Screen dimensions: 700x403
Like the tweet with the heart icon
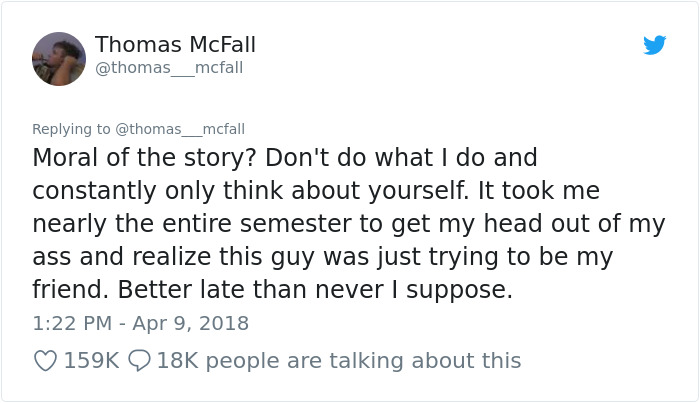[x=45, y=361]
